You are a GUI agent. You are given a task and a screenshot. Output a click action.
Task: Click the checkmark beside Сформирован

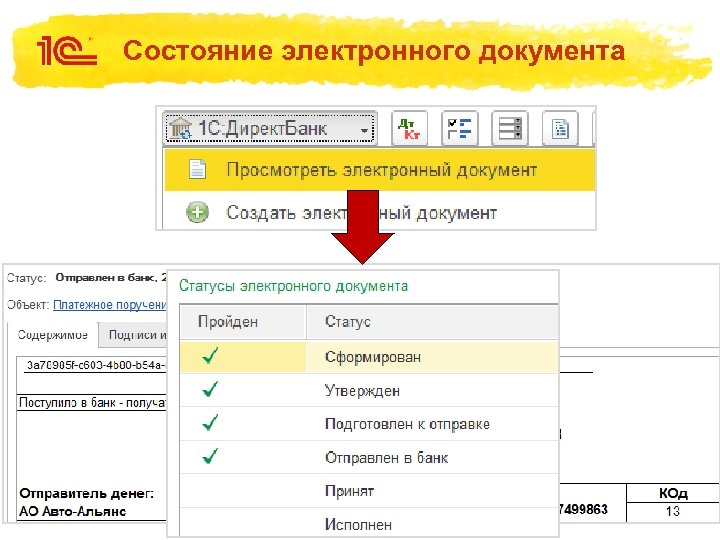point(210,356)
